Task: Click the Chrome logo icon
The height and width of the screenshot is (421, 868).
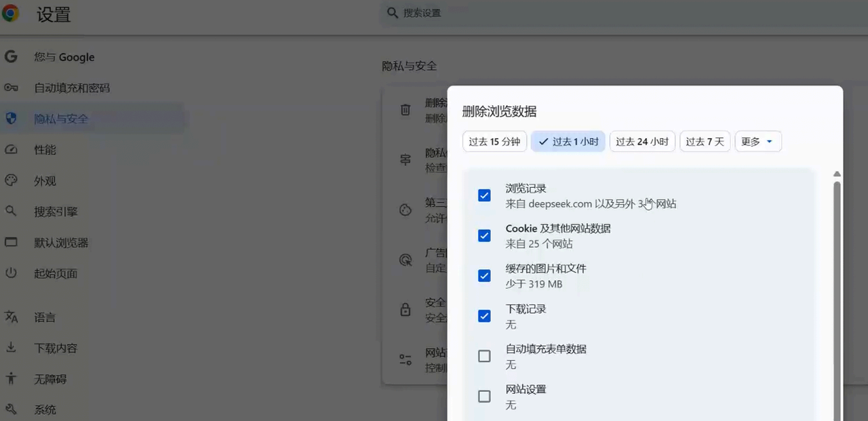Action: pos(10,14)
